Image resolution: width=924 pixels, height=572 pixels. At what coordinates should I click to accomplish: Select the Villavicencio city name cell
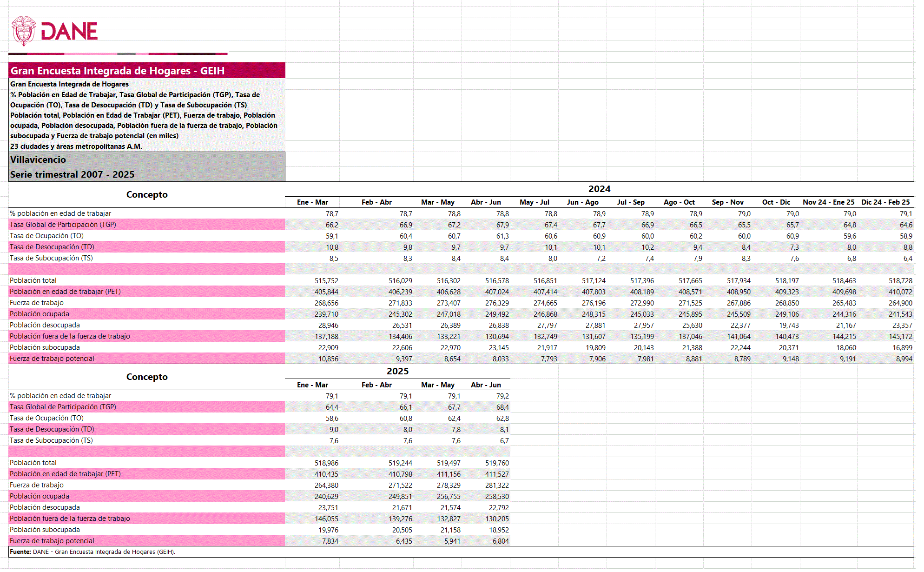click(x=147, y=160)
